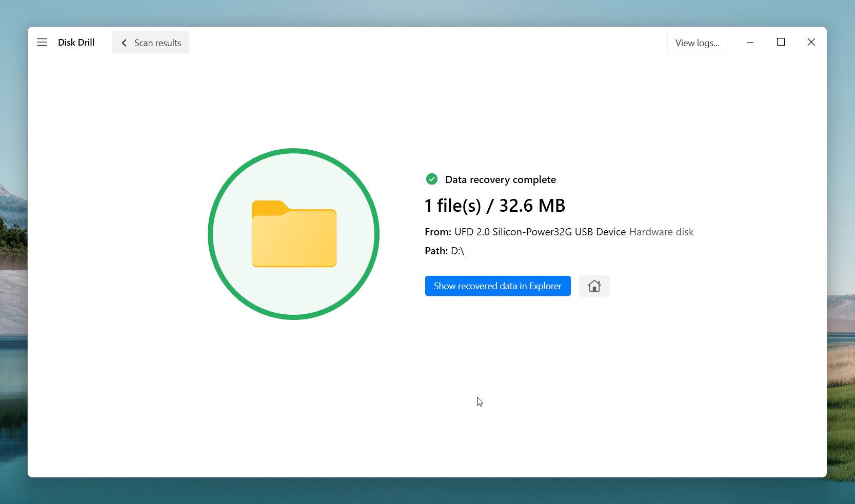Viewport: 855px width, 504px height.
Task: Click the 'Path: D:\' text
Action: click(444, 251)
